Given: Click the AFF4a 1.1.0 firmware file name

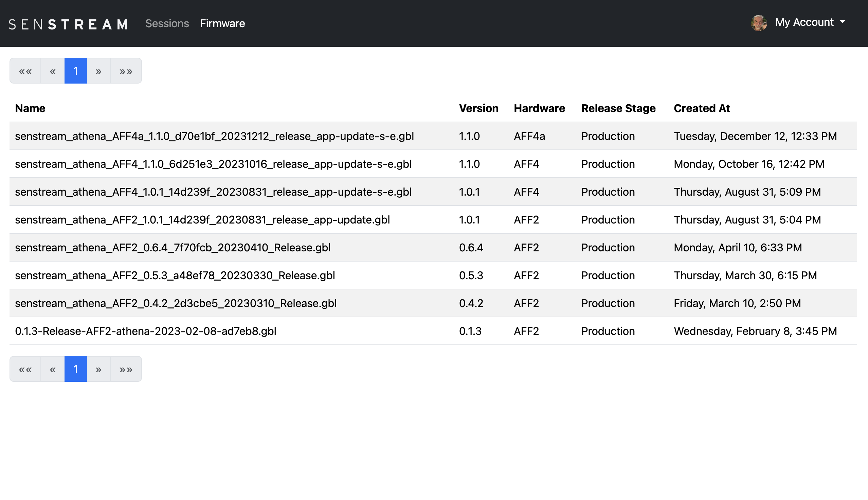Looking at the screenshot, I should coord(214,136).
